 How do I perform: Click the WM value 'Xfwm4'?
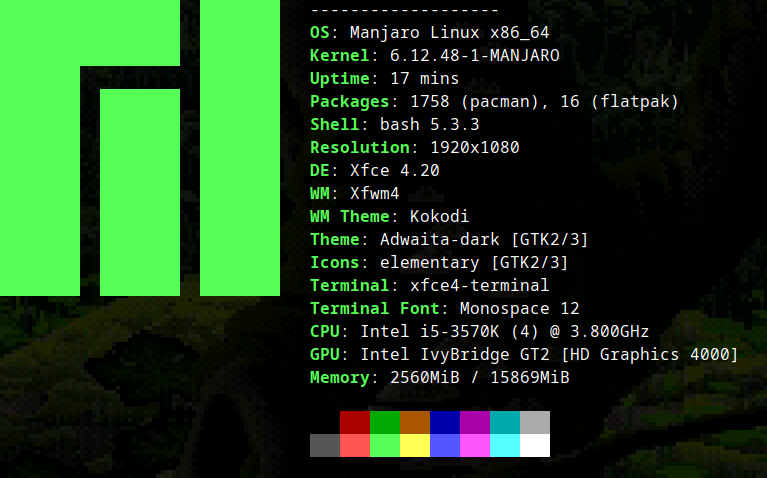(375, 194)
